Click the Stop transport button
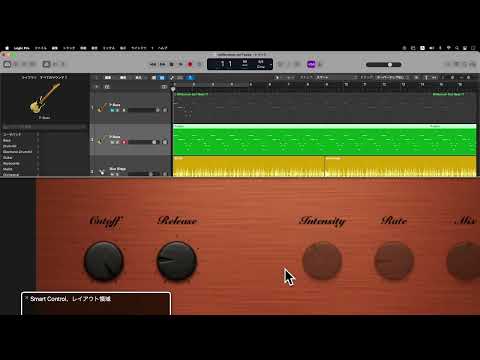The width and height of the screenshot is (480, 360). pyautogui.click(x=172, y=64)
